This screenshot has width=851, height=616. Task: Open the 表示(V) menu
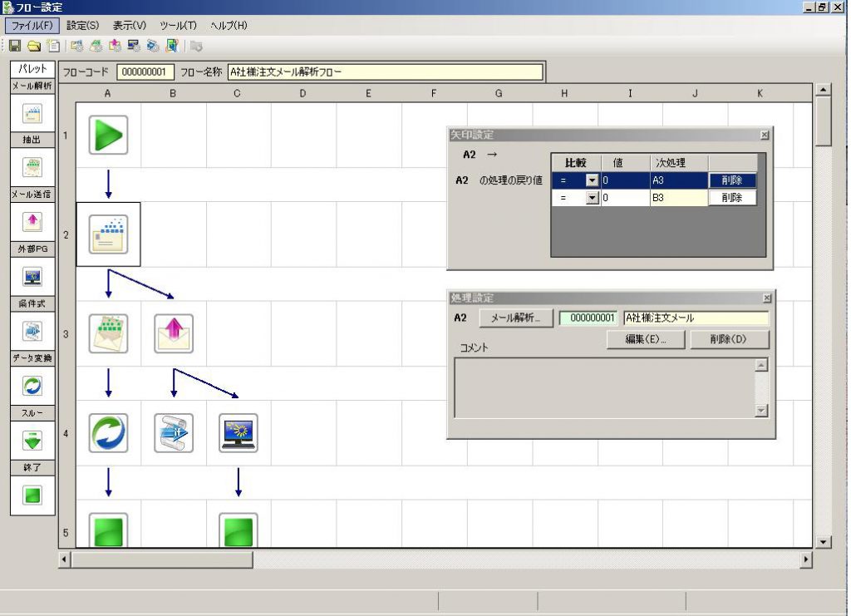click(129, 26)
